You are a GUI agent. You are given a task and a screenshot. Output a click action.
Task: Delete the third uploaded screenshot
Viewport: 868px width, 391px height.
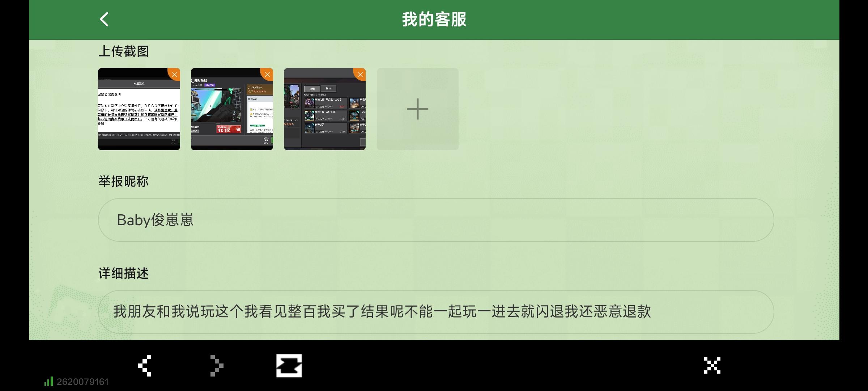(360, 75)
